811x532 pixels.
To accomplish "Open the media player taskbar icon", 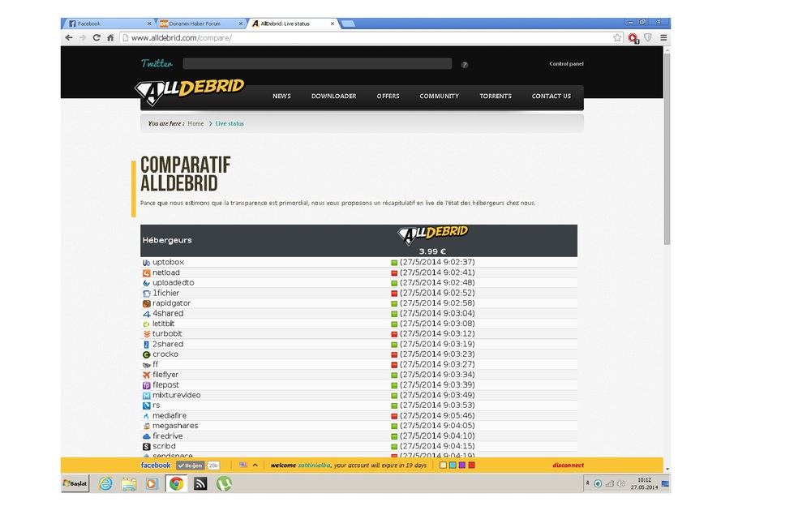I will (x=152, y=484).
